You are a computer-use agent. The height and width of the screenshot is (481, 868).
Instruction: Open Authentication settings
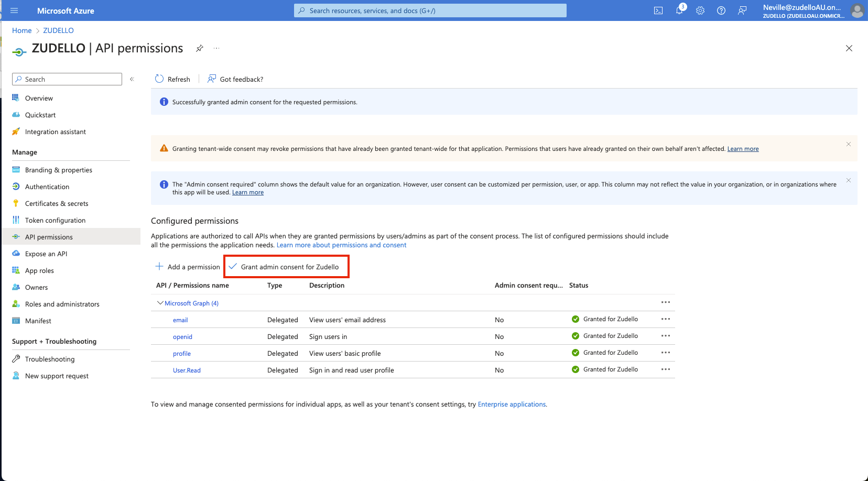(47, 187)
